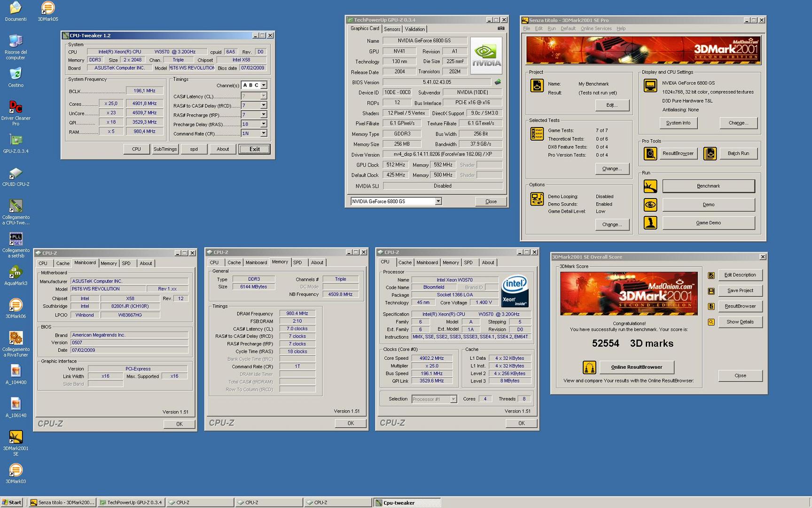Click the BIOS save icon in GPU-Z

point(498,82)
